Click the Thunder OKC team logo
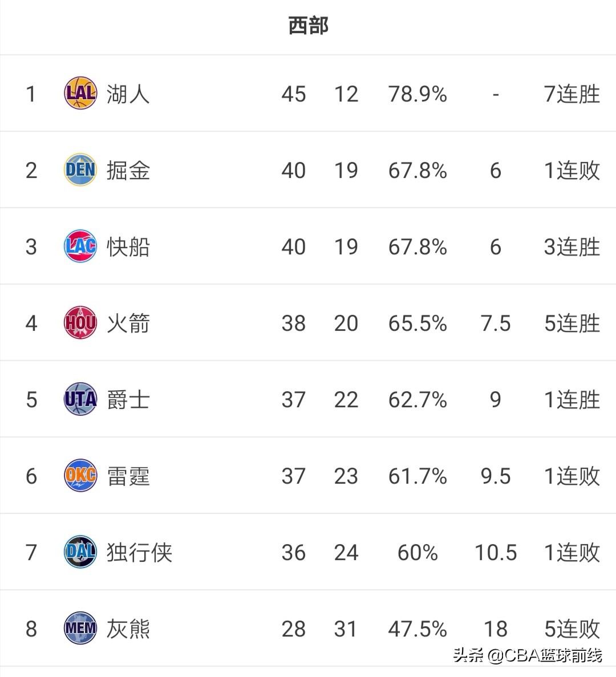Image resolution: width=616 pixels, height=677 pixels. pos(80,475)
